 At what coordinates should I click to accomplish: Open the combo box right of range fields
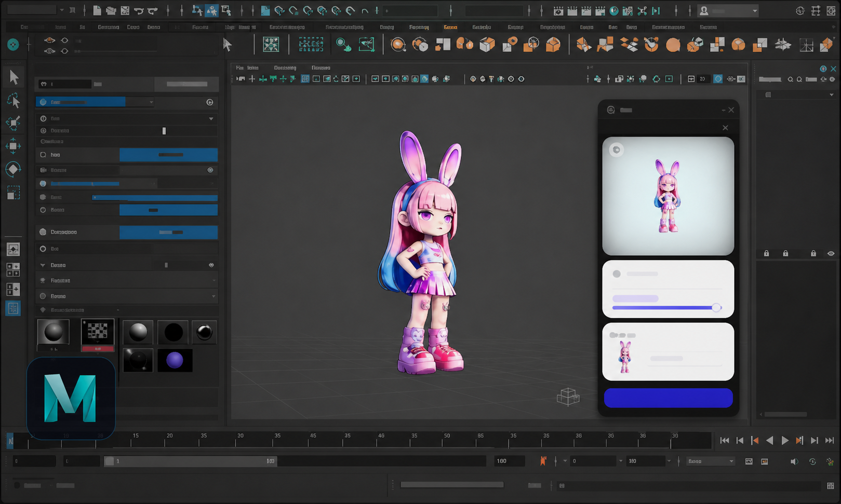[x=710, y=461]
